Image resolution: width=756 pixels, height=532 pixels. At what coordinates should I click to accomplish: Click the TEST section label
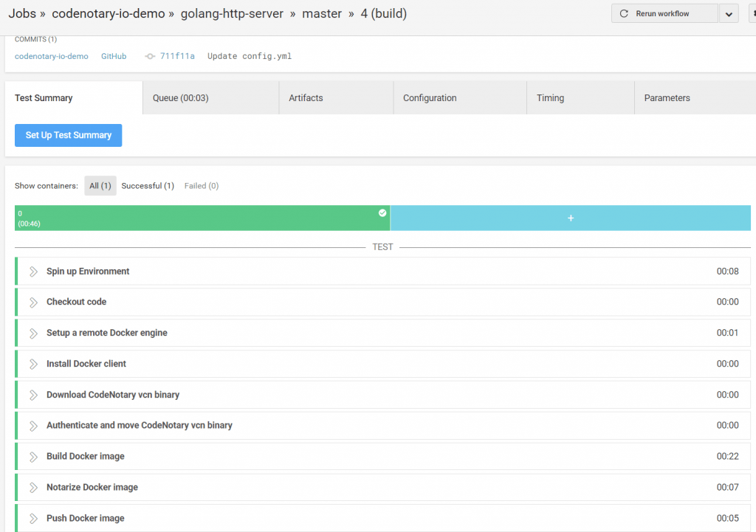[x=383, y=247]
